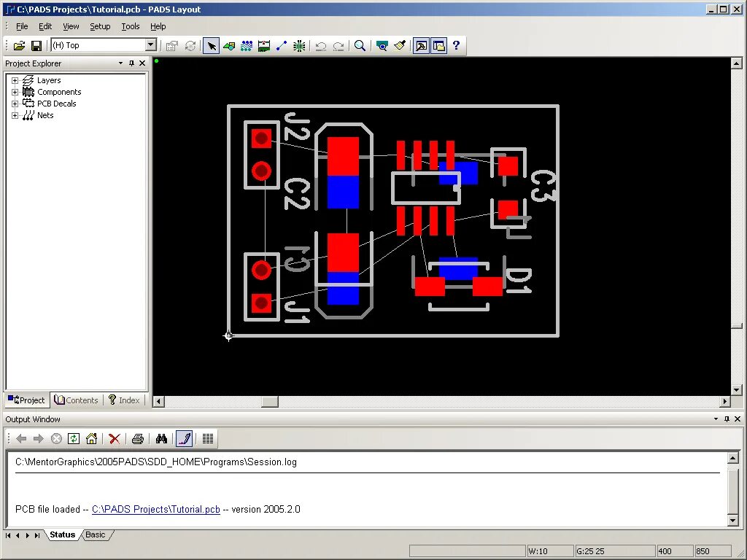Open Project Explorer window position dropdown arrow

120,63
